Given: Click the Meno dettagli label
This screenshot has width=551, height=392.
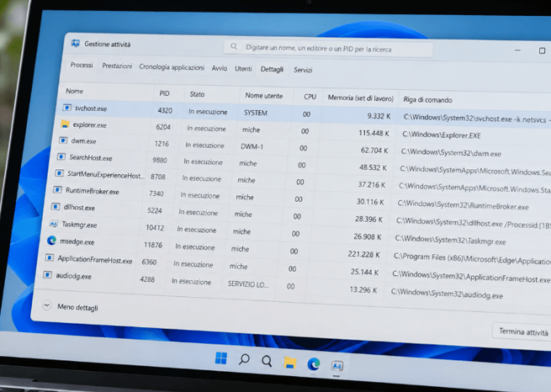Looking at the screenshot, I should 78,308.
